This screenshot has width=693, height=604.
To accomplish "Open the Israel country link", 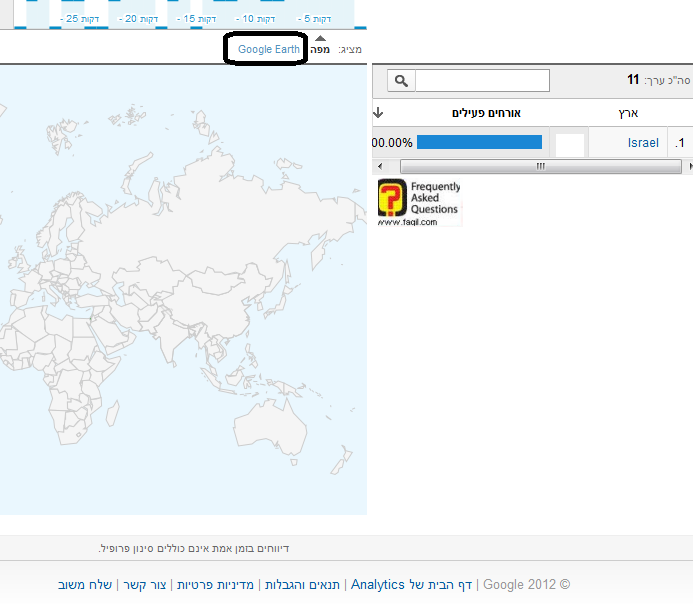I will 643,143.
